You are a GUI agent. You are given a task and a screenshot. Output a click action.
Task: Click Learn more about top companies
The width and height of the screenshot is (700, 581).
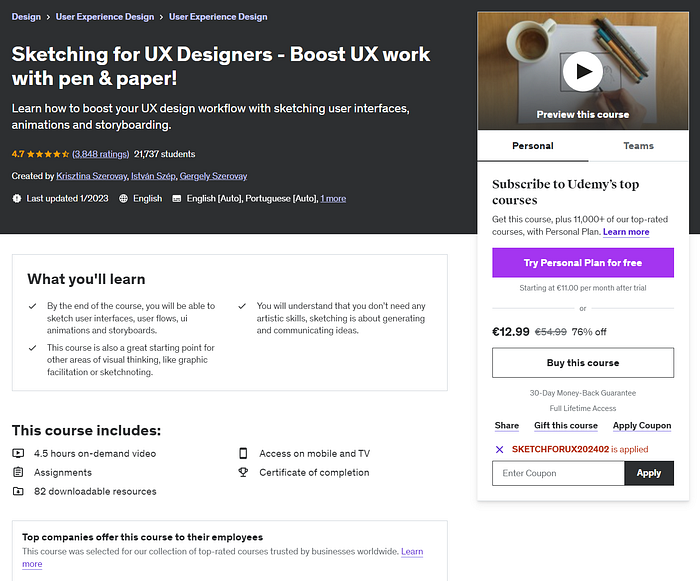pos(223,557)
